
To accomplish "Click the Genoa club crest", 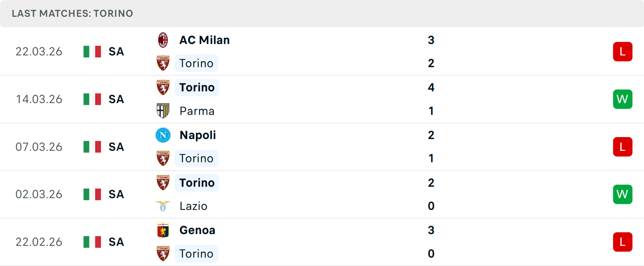I will coord(163,230).
